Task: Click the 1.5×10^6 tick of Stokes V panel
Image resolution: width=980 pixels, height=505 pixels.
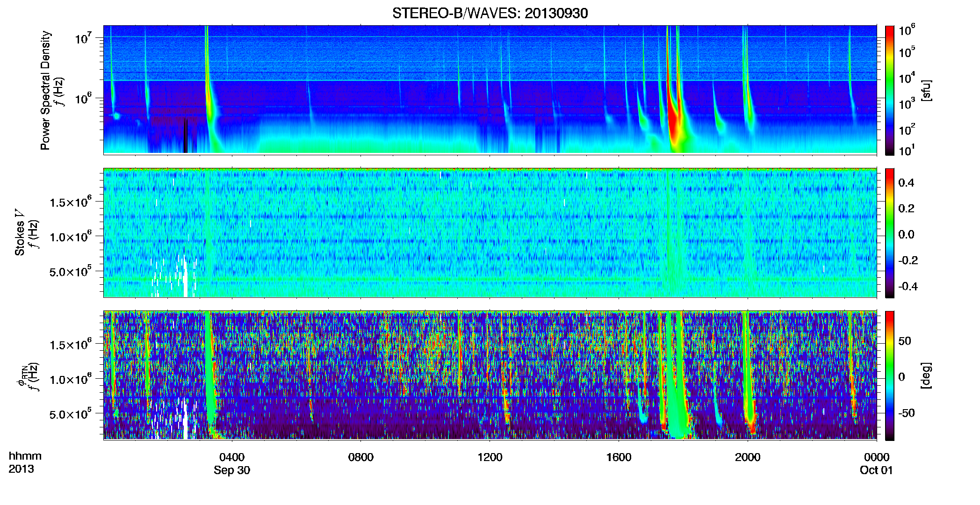Action: click(x=71, y=202)
